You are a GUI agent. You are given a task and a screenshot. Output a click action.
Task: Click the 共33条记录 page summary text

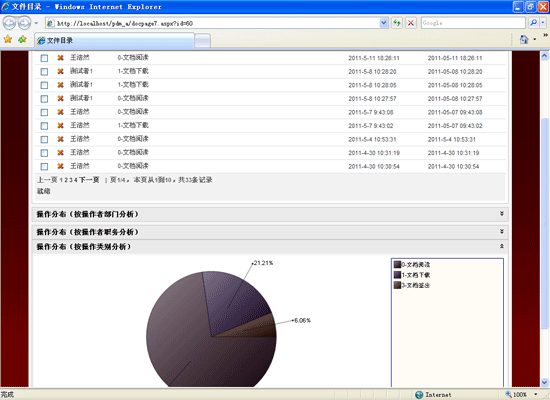195,180
